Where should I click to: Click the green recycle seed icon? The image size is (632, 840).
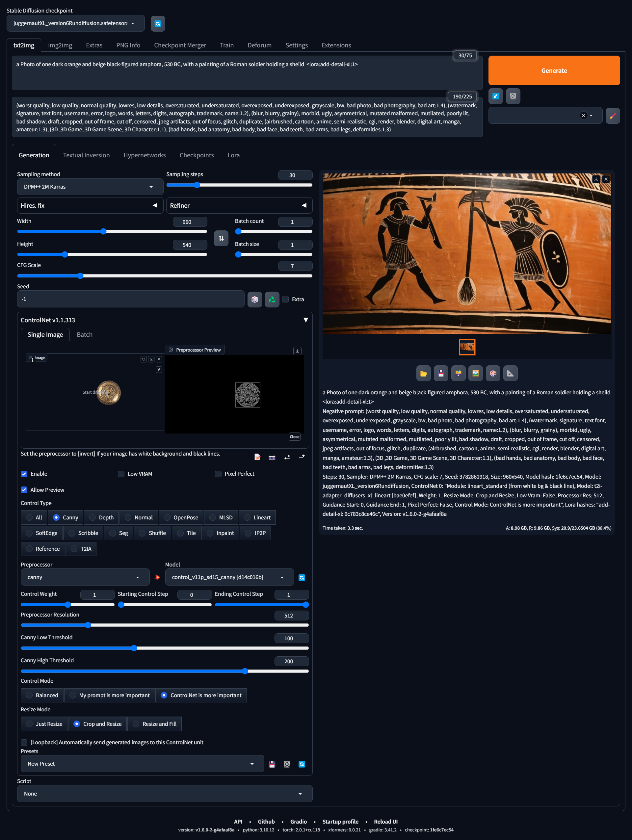(272, 299)
